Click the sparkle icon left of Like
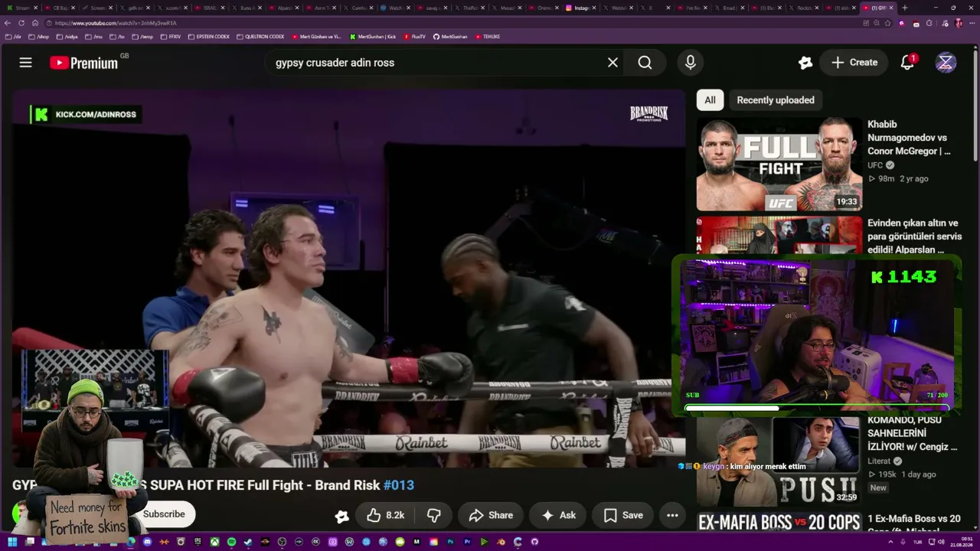This screenshot has width=980, height=551. pos(342,516)
